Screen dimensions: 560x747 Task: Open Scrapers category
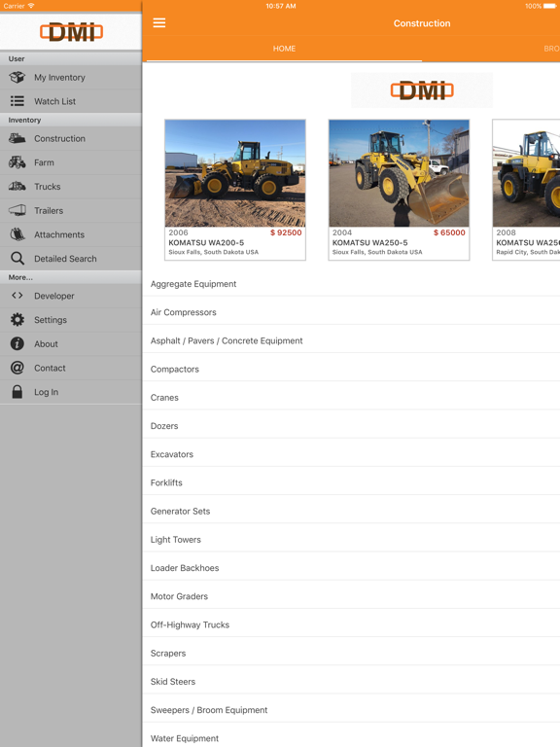click(351, 654)
